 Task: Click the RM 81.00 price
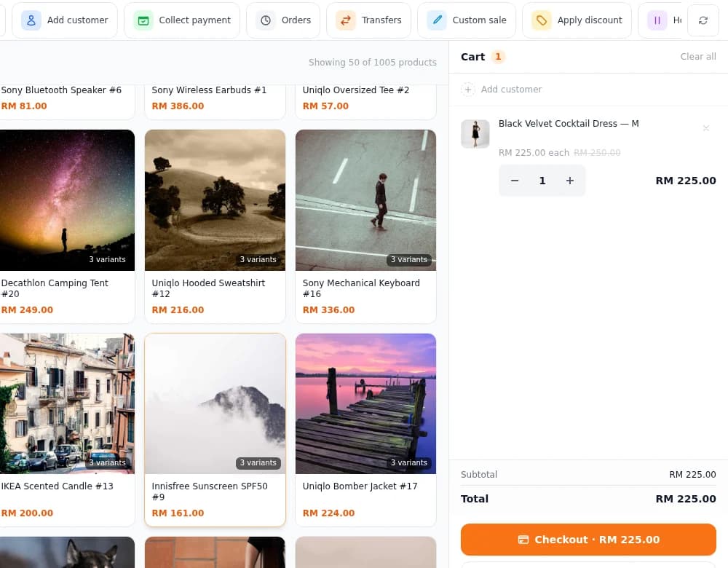coord(24,106)
